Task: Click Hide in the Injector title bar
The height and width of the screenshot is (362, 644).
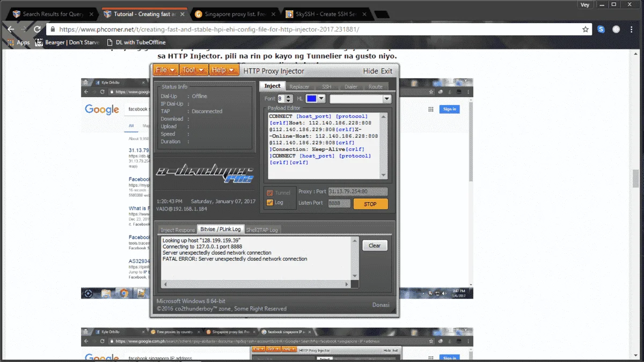Action: pyautogui.click(x=370, y=71)
